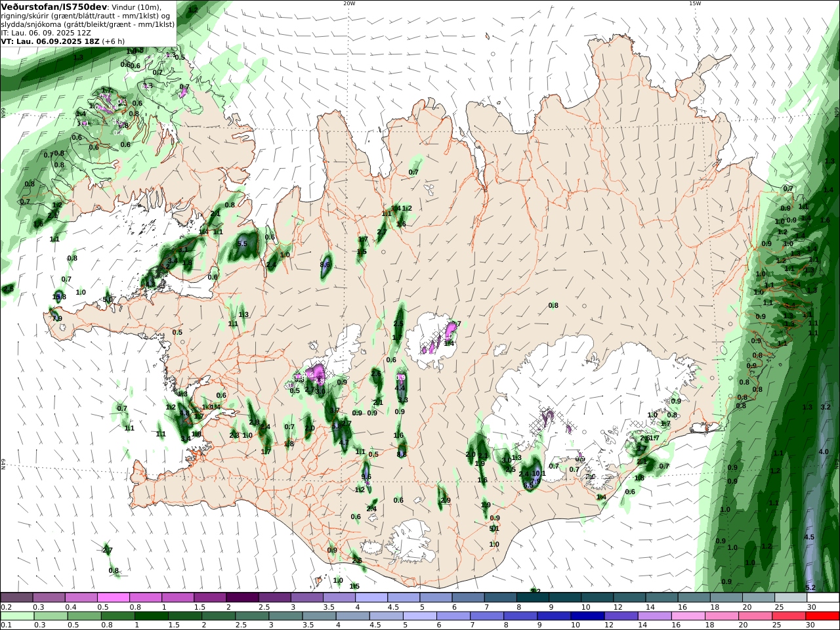Click the 15W longitude label at top
This screenshot has height=630, width=840.
(695, 3)
